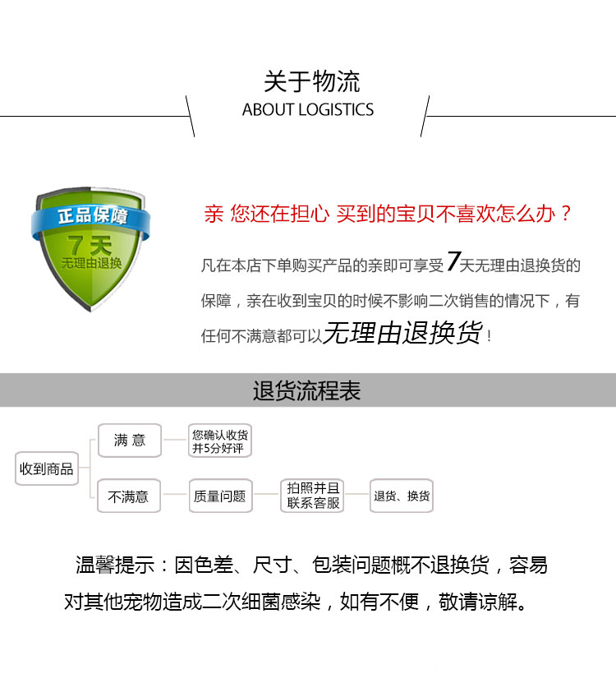Click the large italic 无理由退换货 text
Screen dimensions: 616x683
click(x=402, y=332)
